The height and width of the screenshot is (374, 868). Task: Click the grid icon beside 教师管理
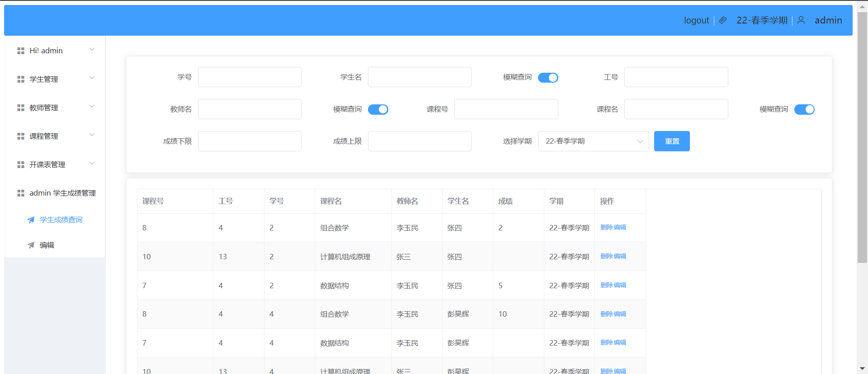tap(21, 108)
